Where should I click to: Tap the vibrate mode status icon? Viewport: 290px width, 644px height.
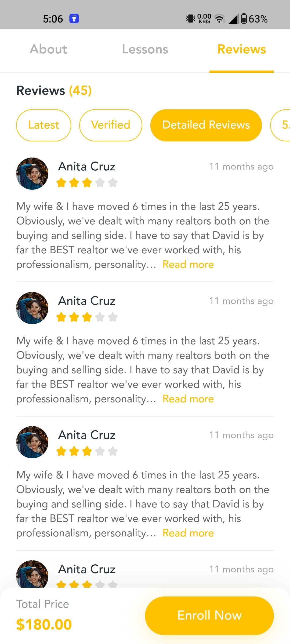click(x=191, y=19)
